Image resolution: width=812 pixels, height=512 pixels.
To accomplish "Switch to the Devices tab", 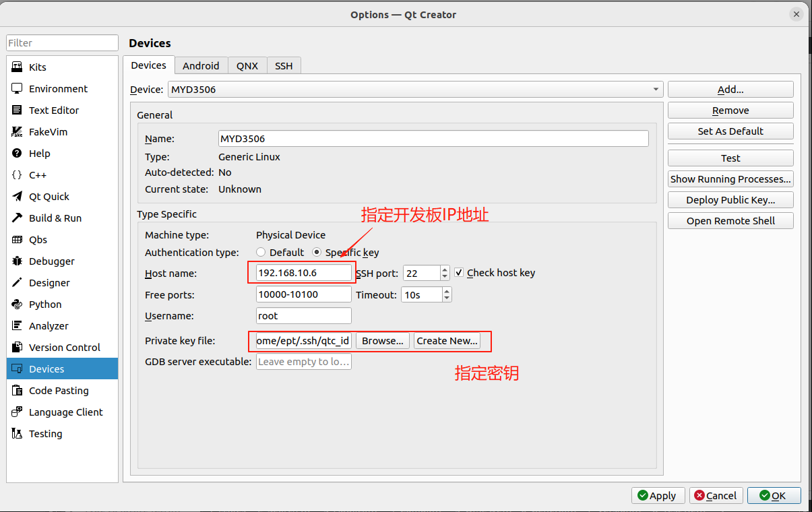I will (148, 65).
